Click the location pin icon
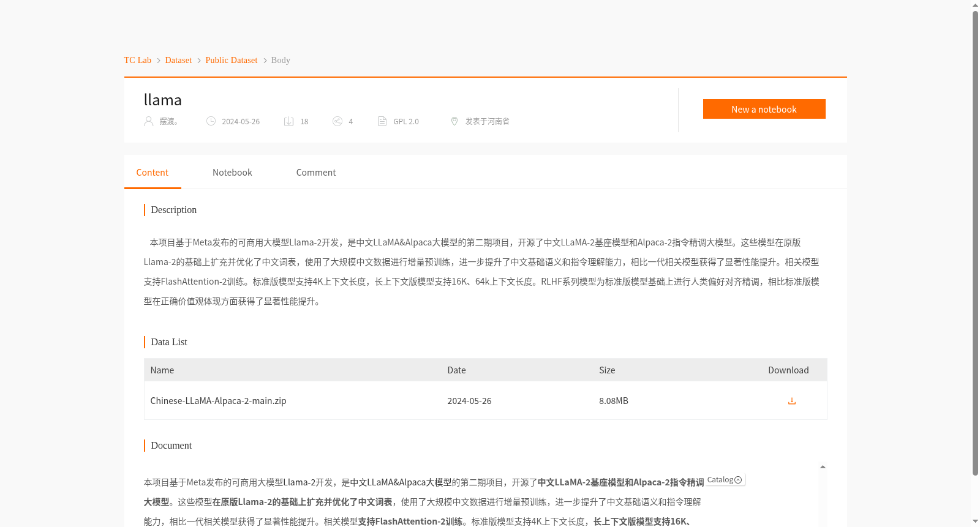The image size is (980, 527). (x=454, y=121)
